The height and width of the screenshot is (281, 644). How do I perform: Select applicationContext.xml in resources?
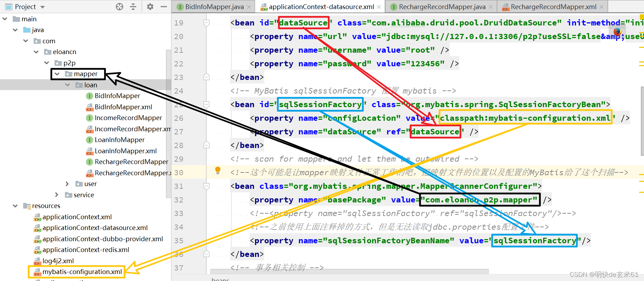pyautogui.click(x=77, y=217)
